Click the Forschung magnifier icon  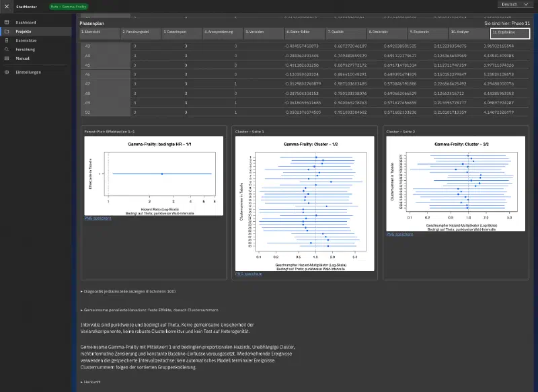[x=7, y=49]
